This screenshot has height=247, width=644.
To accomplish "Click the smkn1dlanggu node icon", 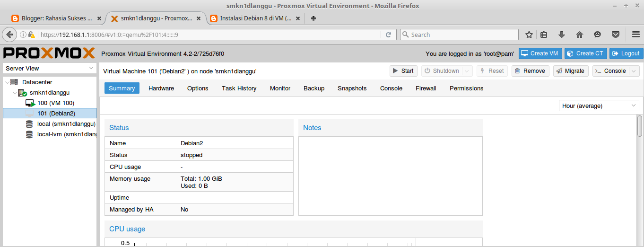I will pyautogui.click(x=22, y=93).
